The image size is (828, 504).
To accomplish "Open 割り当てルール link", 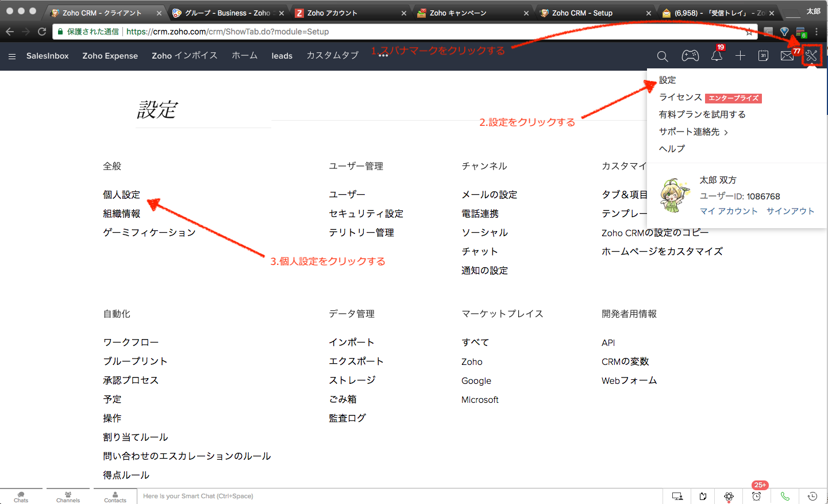I will (x=136, y=437).
